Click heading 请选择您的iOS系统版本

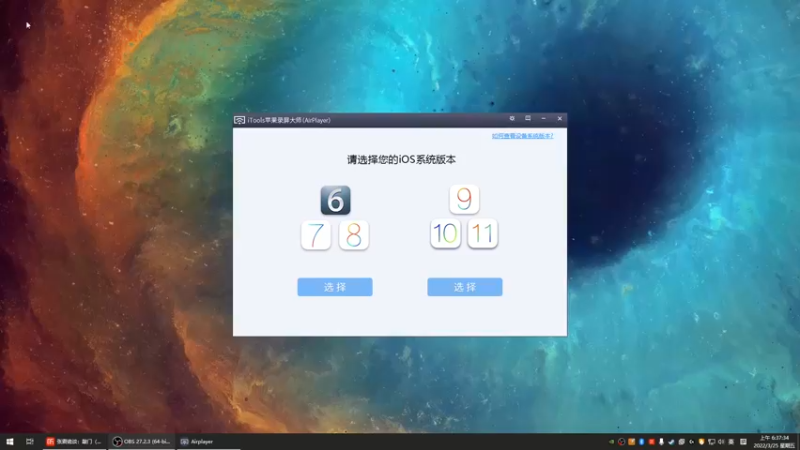(402, 159)
